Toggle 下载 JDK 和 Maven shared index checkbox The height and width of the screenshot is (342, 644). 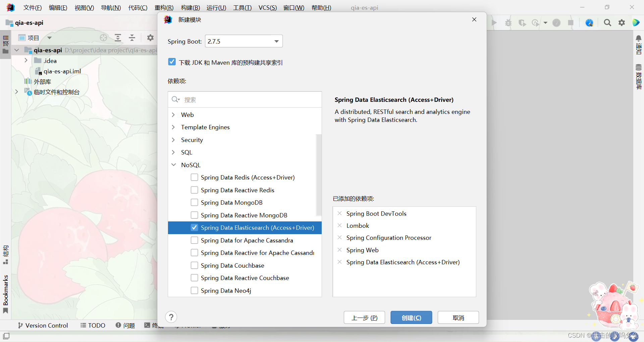172,62
